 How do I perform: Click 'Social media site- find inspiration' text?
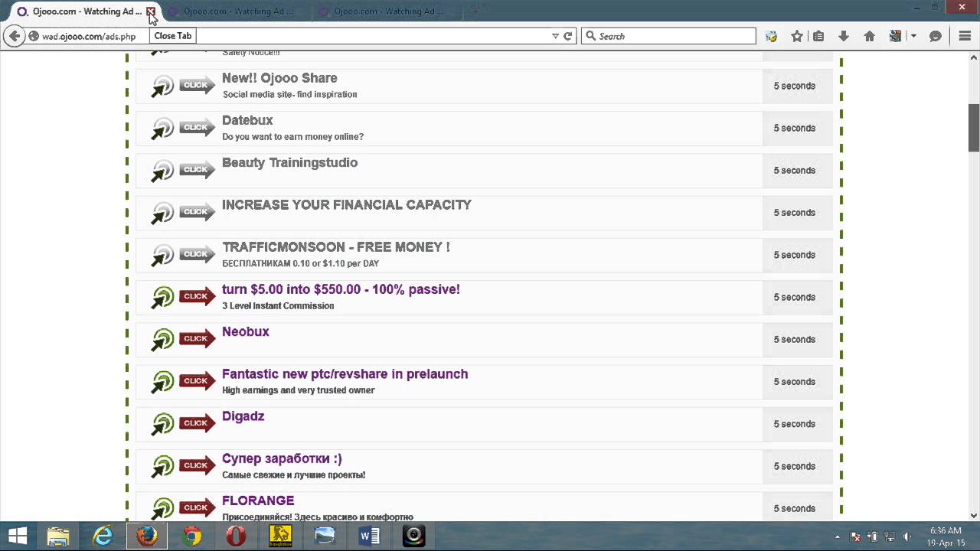(289, 95)
